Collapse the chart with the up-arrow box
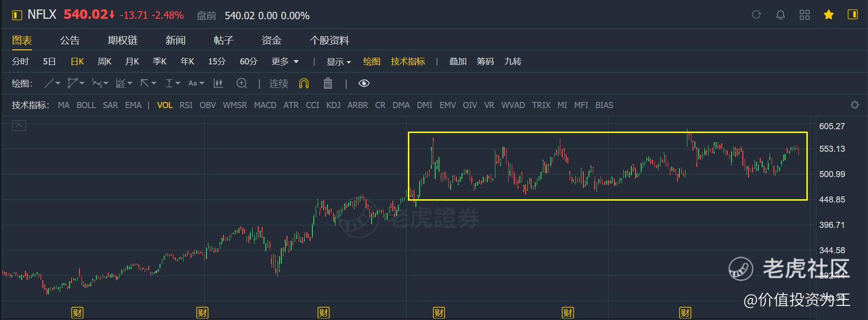 click(19, 125)
